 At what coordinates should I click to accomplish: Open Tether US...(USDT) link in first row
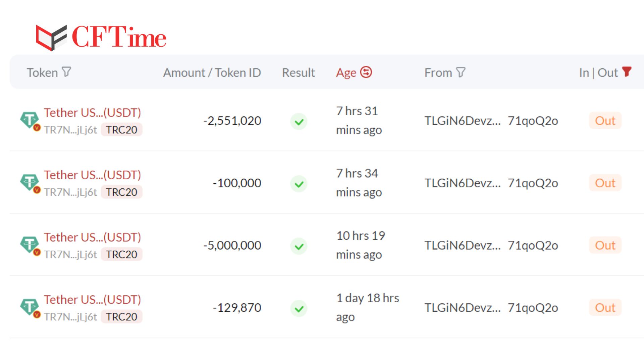pyautogui.click(x=92, y=113)
